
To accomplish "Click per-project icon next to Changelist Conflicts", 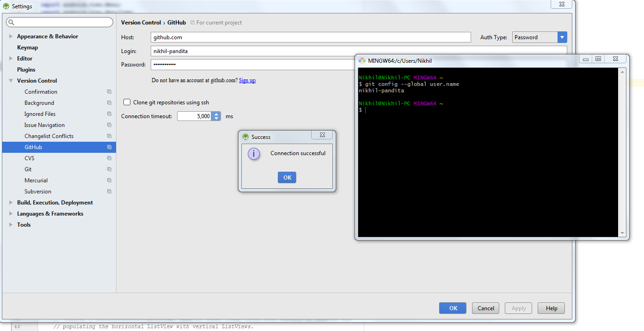I will click(x=109, y=136).
